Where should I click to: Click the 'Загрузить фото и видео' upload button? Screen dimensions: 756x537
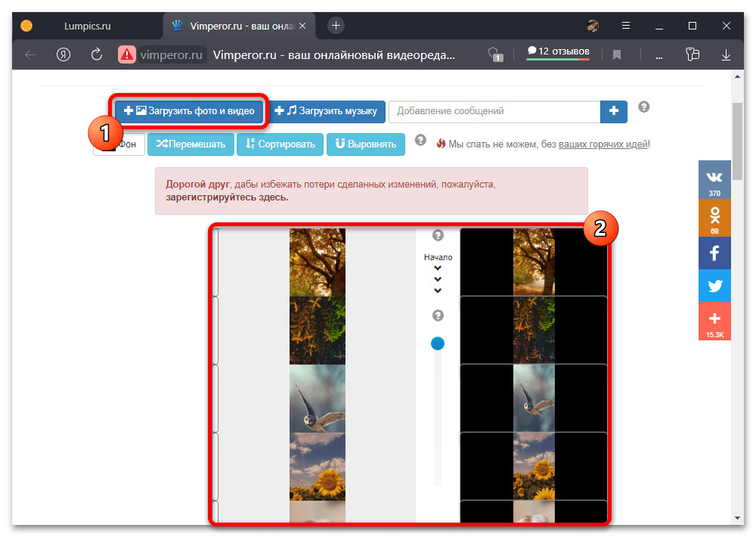click(189, 111)
